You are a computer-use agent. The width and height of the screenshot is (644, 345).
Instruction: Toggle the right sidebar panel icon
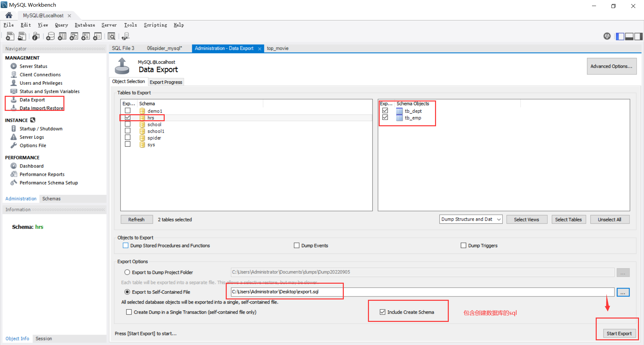(638, 37)
